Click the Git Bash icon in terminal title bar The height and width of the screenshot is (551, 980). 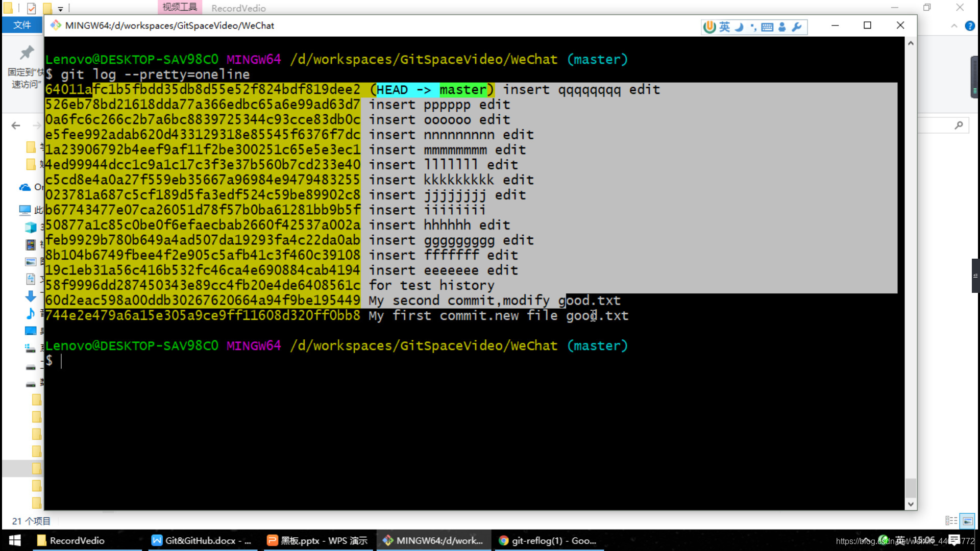click(56, 25)
